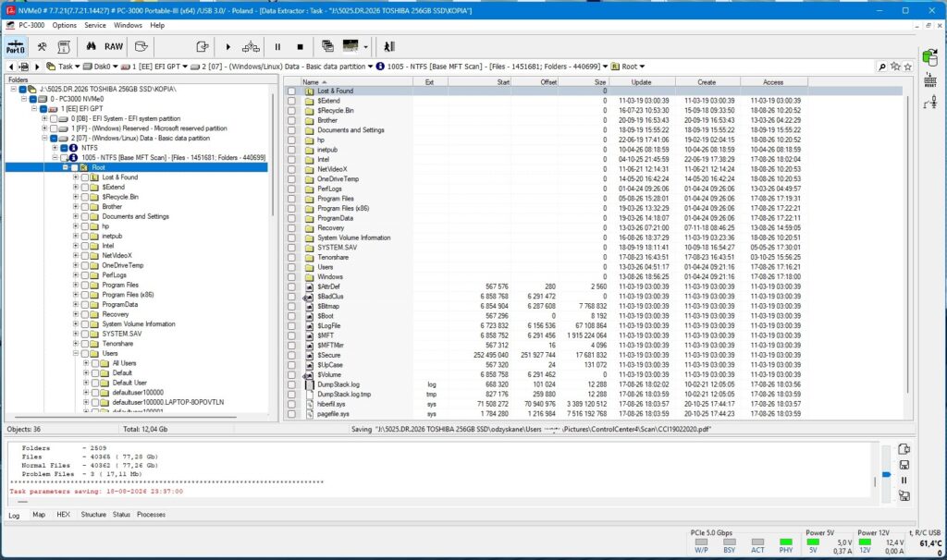
Task: Pause the task using toolbar pause button
Action: click(277, 46)
